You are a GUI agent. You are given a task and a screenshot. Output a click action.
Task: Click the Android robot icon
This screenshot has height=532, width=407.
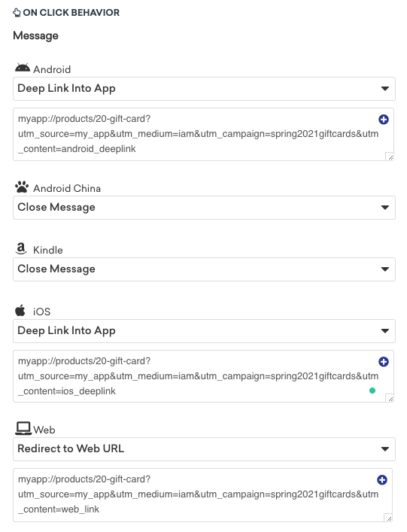click(23, 68)
